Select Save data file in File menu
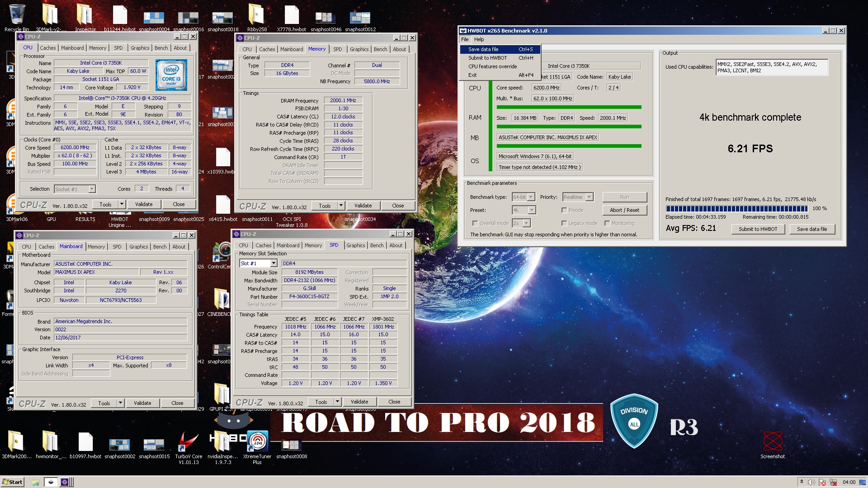 500,49
